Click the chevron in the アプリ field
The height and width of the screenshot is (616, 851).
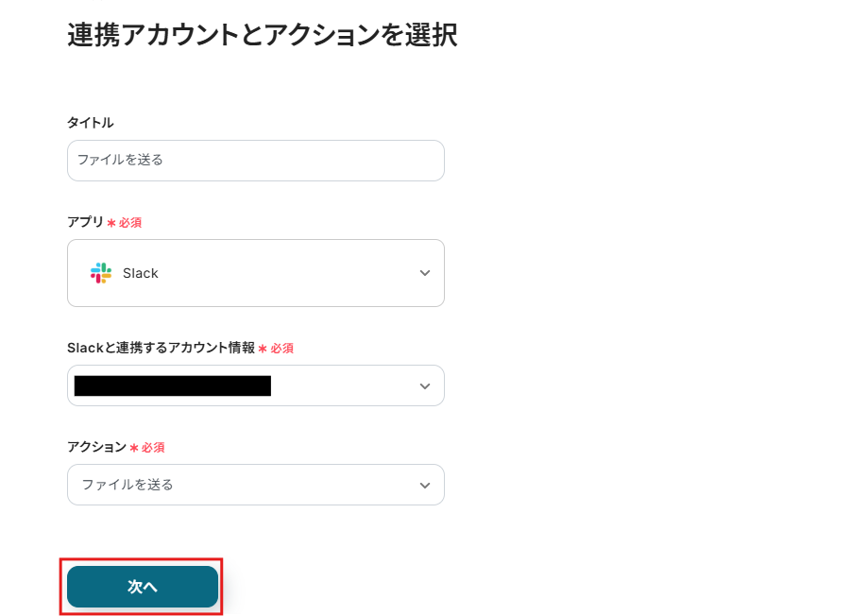pos(424,273)
